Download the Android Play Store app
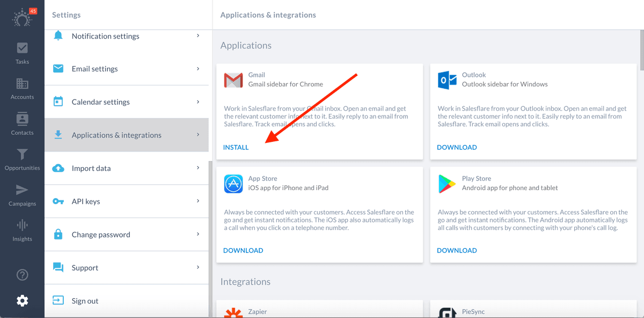Image resolution: width=644 pixels, height=318 pixels. (457, 250)
